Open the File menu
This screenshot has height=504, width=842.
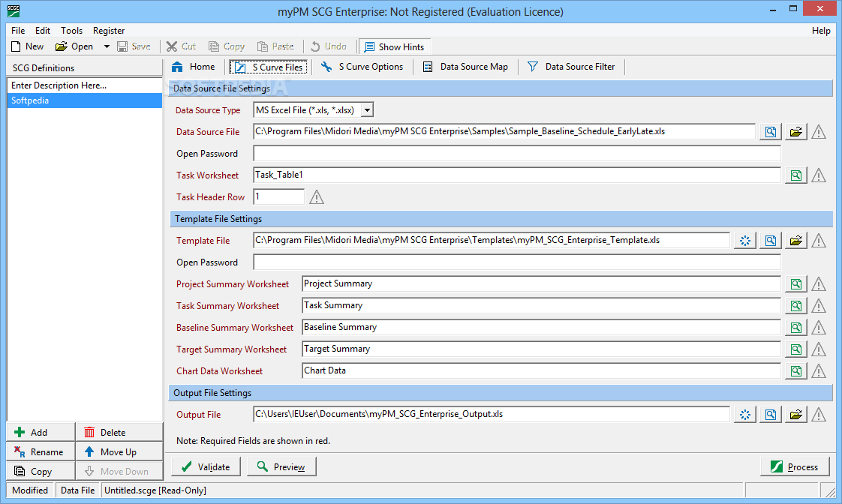(x=18, y=31)
